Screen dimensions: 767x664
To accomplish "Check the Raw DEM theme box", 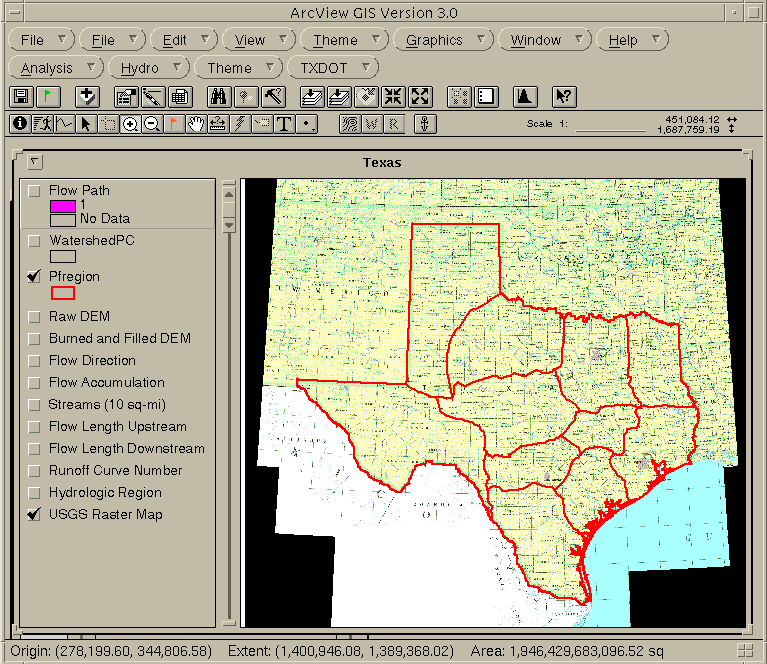I will (35, 317).
